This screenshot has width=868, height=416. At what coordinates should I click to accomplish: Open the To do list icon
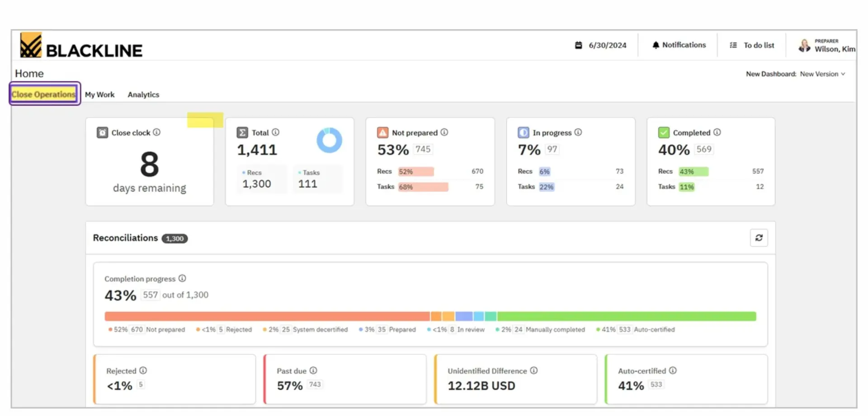pyautogui.click(x=733, y=45)
